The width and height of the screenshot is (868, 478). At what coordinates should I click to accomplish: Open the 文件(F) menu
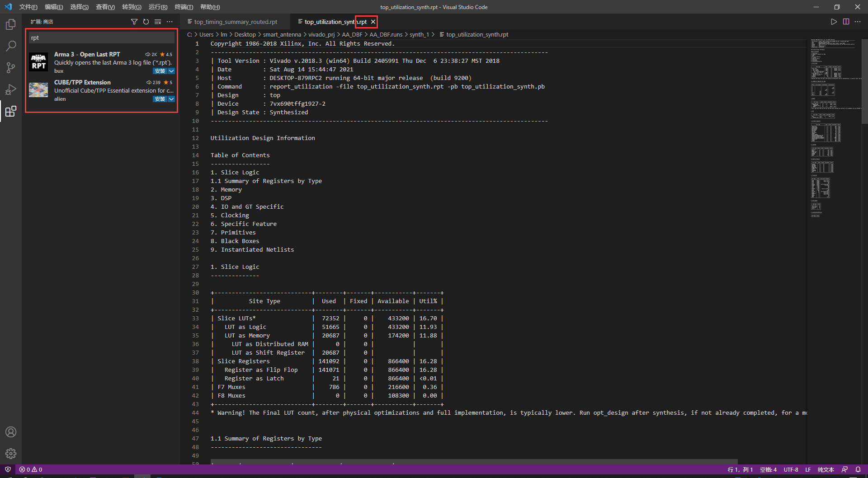click(x=28, y=7)
